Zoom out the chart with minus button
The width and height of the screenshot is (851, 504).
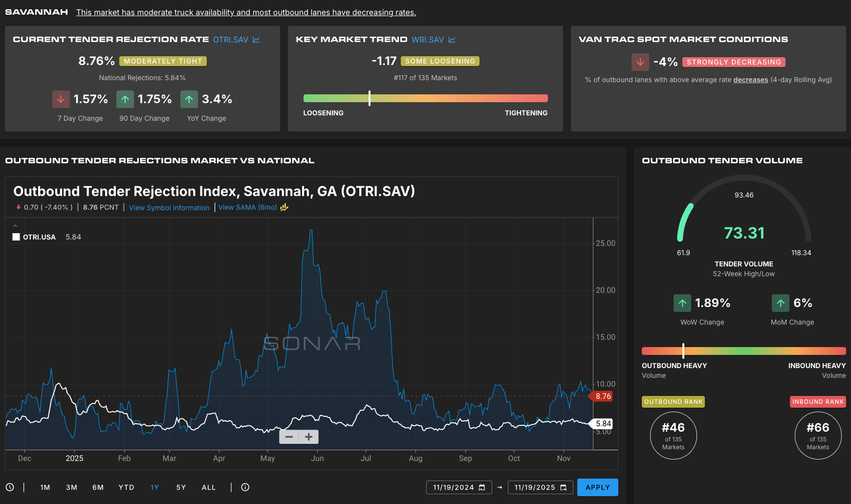pos(289,437)
